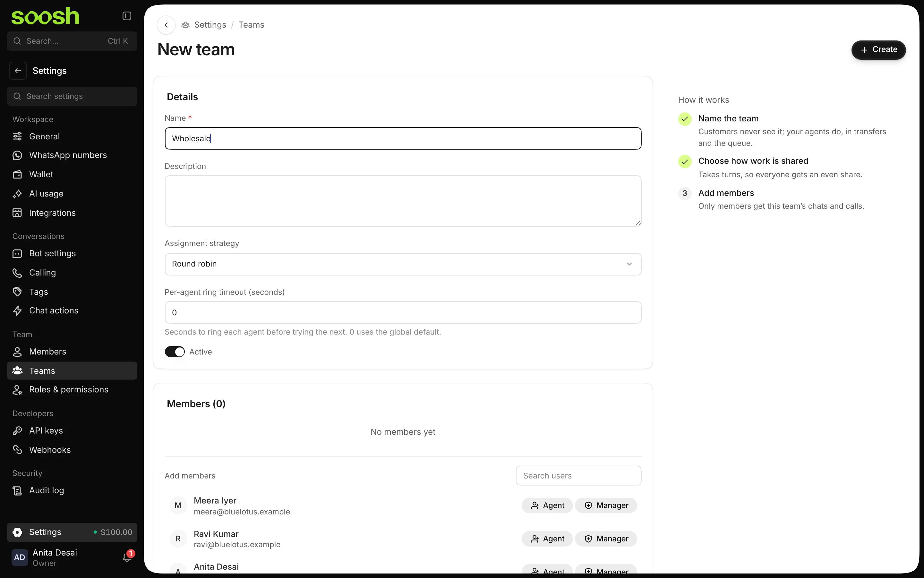Screen dimensions: 924x578
Task: Open Members in the sidebar
Action: point(72,352)
